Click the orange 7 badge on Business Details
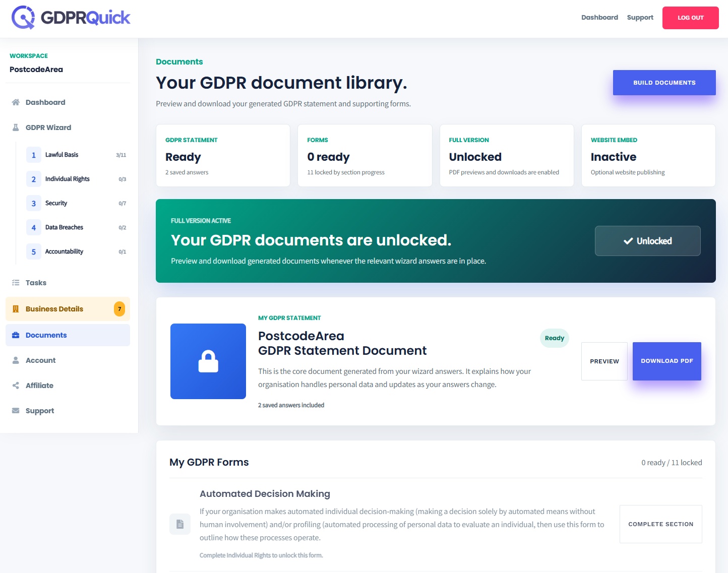The width and height of the screenshot is (728, 573). coord(119,309)
